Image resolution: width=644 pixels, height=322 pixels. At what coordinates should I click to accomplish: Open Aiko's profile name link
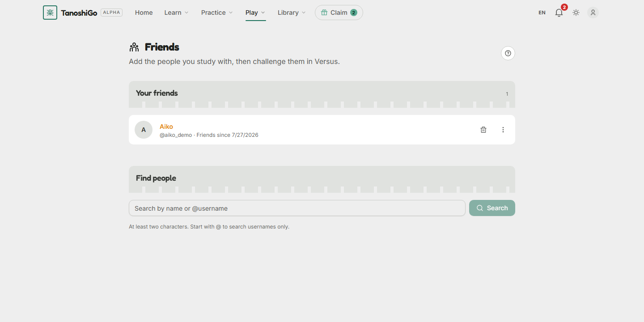166,127
